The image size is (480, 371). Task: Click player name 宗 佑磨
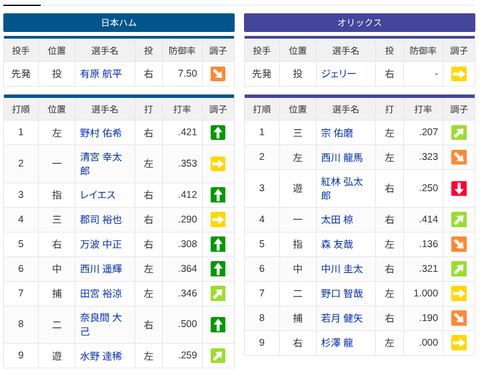337,133
